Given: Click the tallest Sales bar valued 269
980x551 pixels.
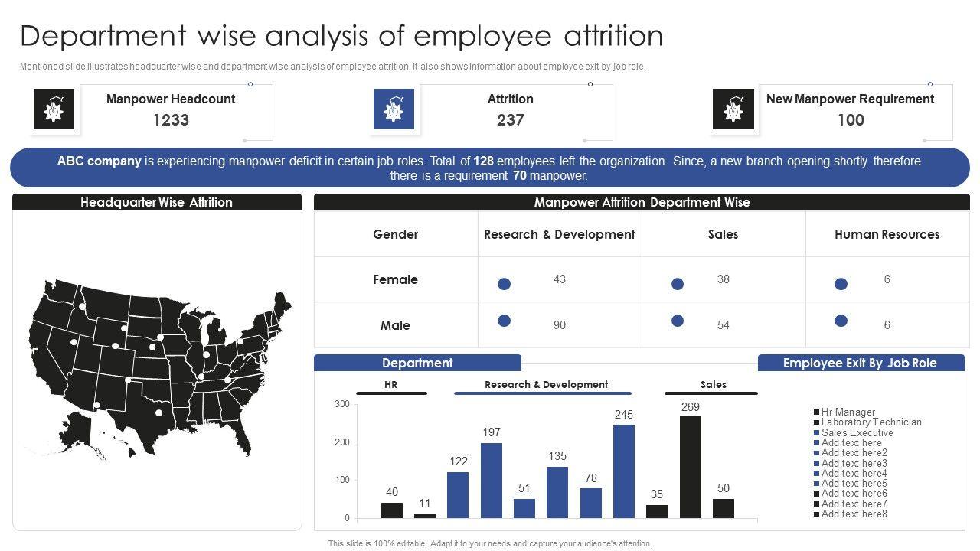Looking at the screenshot, I should pyautogui.click(x=691, y=468).
